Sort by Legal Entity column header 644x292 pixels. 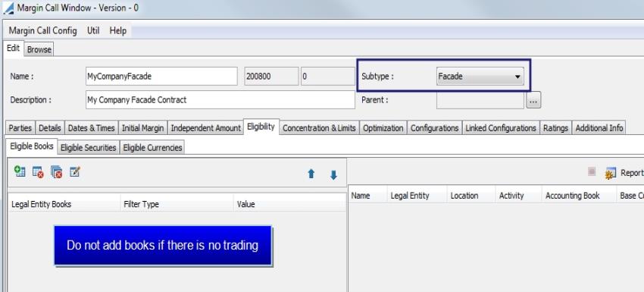[417, 196]
